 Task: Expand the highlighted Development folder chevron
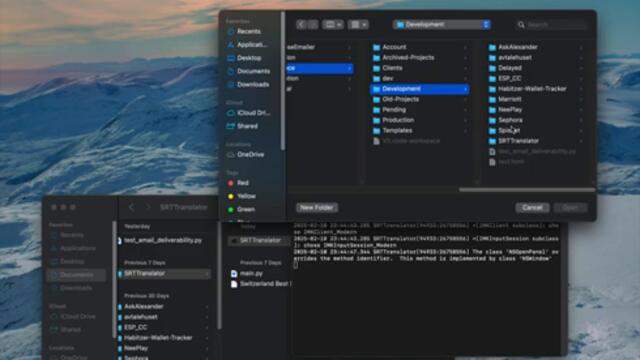click(x=465, y=89)
